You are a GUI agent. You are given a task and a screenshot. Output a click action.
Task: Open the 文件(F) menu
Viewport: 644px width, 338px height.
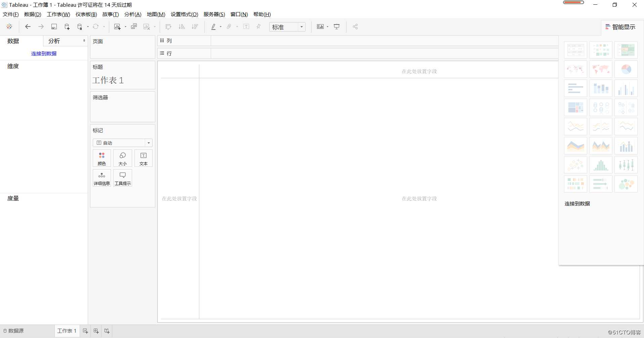click(x=11, y=14)
